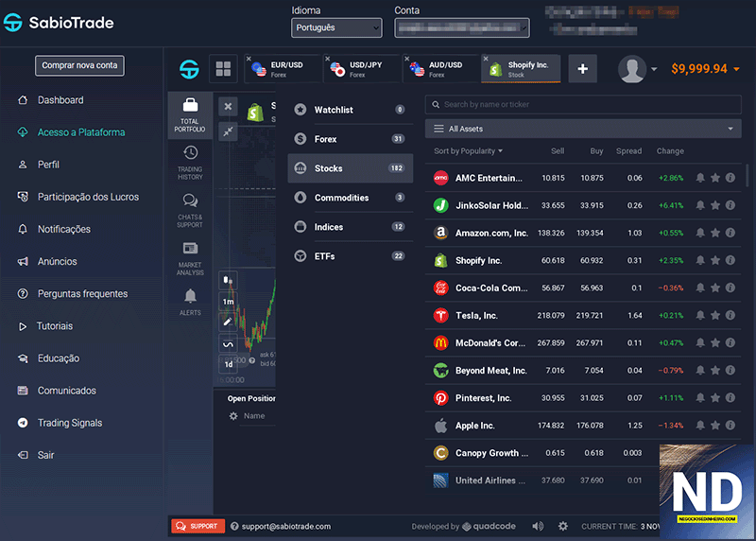Toggle favorite star for Beyond Meat

715,370
